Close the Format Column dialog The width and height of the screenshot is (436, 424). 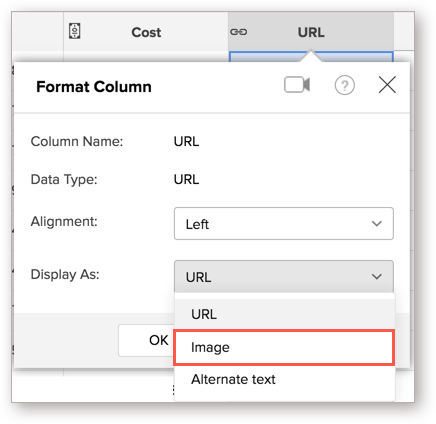click(387, 85)
